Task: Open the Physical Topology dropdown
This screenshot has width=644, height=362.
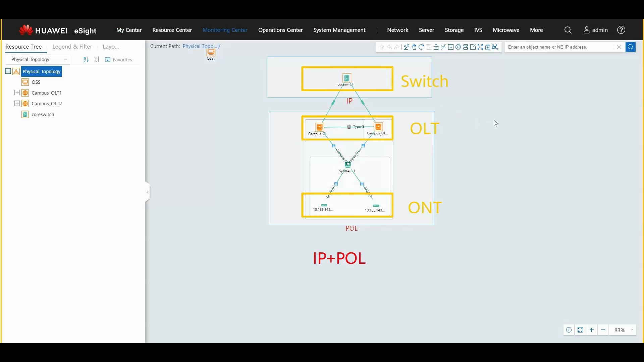Action: [38, 60]
